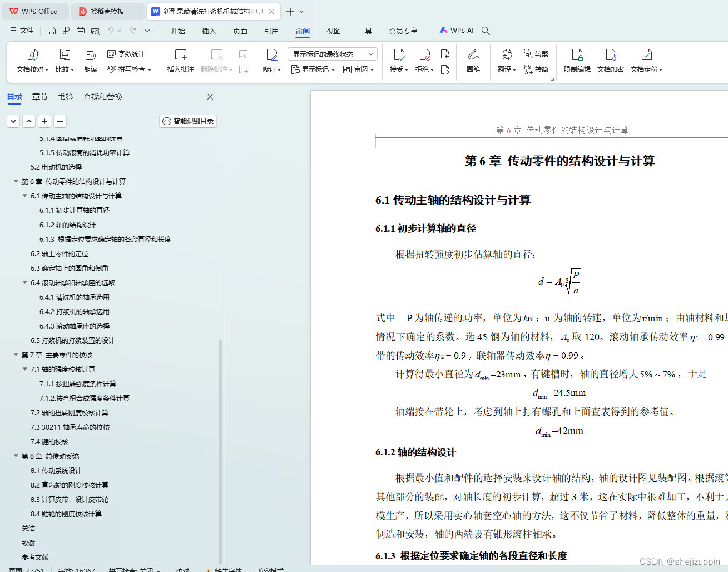
Task: Switch to the 引用 ribbon tab
Action: 271,31
